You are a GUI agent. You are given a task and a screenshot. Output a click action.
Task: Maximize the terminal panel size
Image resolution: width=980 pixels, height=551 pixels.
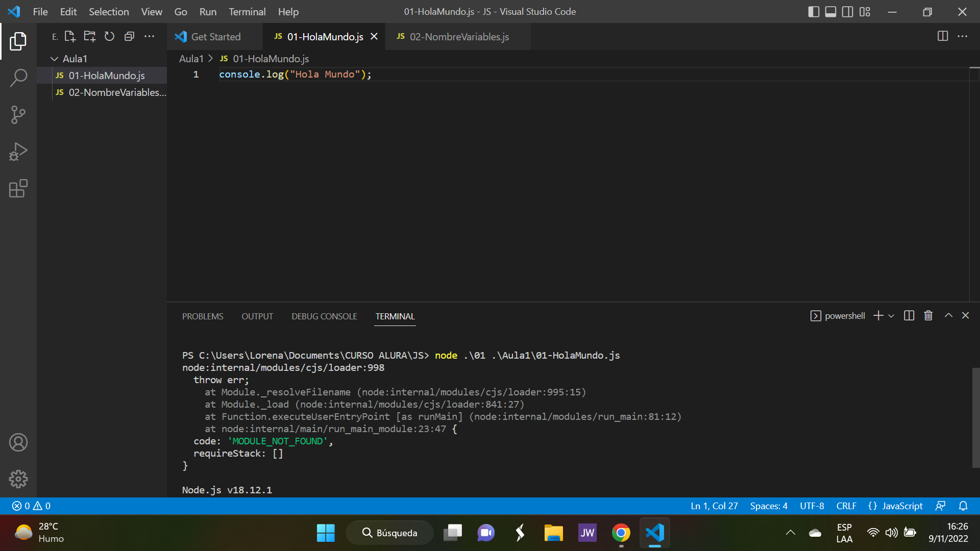(948, 316)
